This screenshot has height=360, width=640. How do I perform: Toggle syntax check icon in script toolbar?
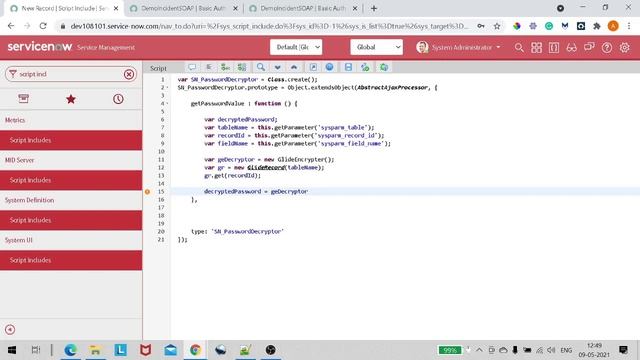365,67
